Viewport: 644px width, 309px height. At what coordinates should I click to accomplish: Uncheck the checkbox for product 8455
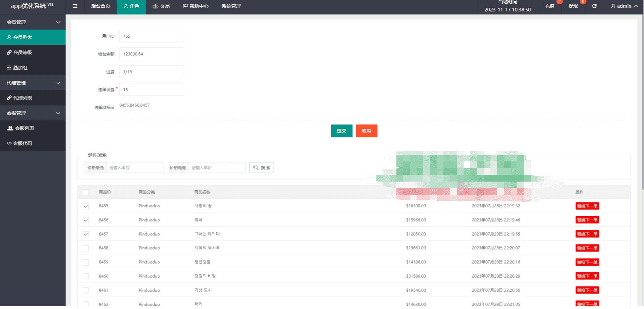(x=86, y=206)
